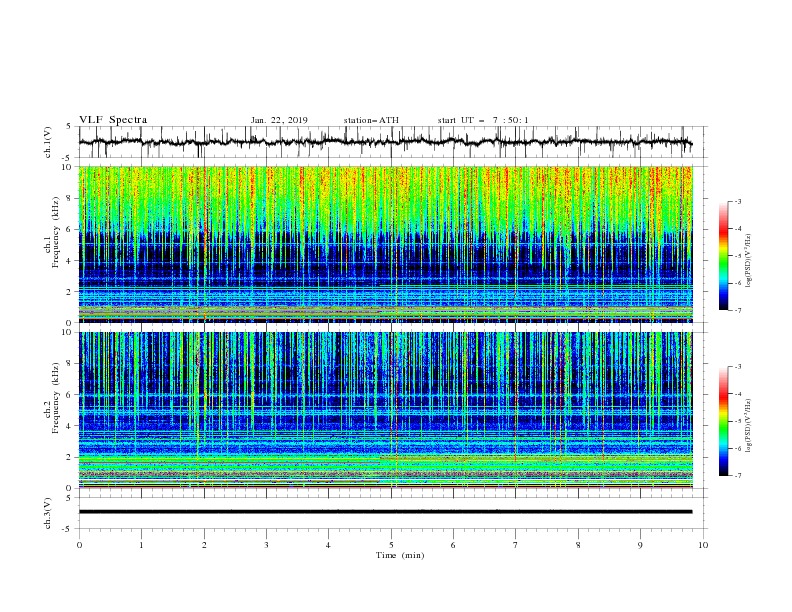Click time axis tick label "3"
Viewport: 792px width, 612px height.
point(266,545)
